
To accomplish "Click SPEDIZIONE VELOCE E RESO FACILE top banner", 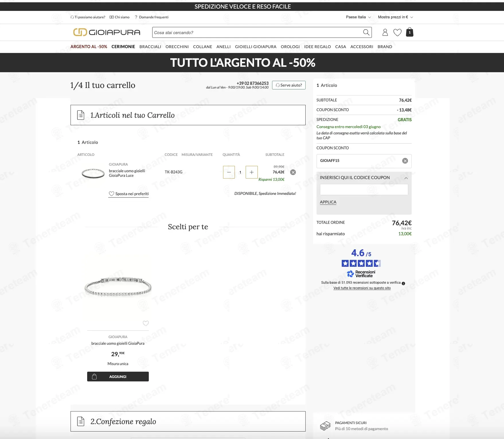I will point(243,6).
